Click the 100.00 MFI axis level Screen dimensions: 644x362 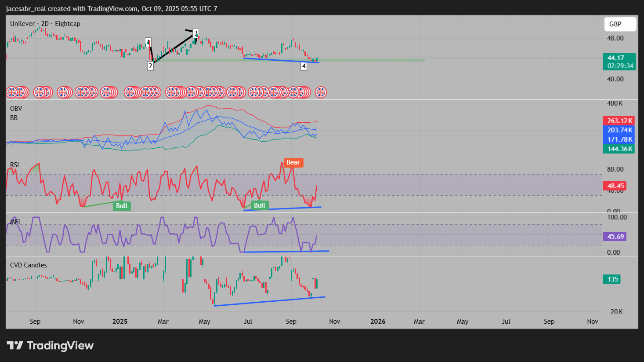tap(617, 217)
